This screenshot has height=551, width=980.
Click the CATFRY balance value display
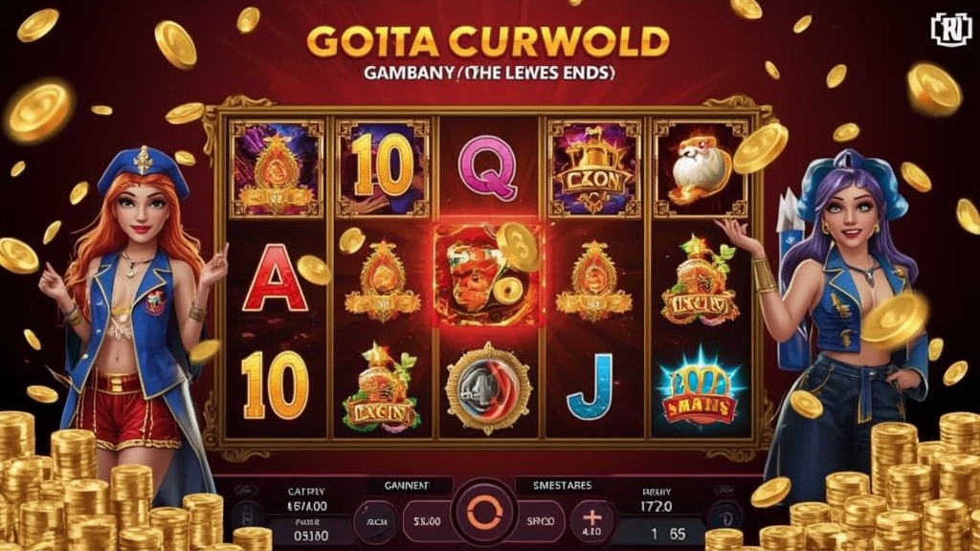(307, 506)
